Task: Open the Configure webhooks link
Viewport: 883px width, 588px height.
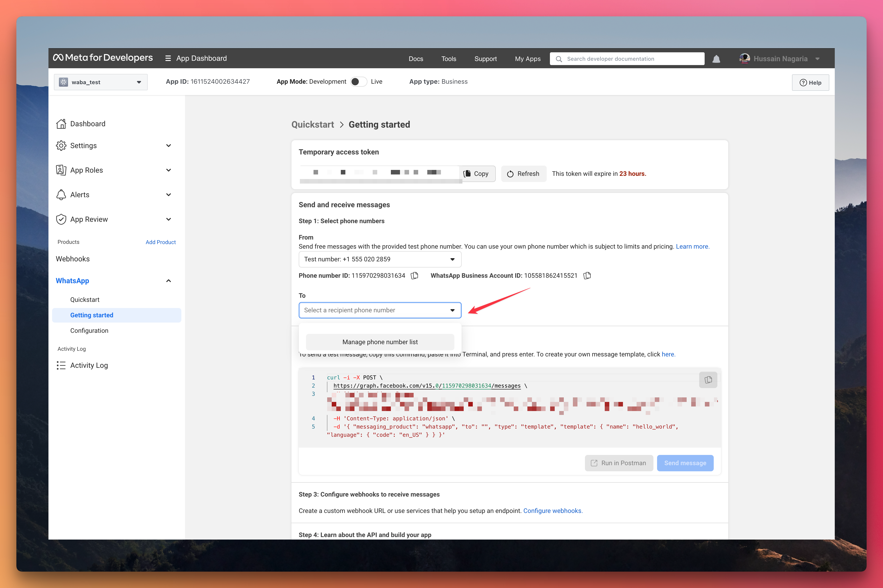Action: click(x=553, y=511)
